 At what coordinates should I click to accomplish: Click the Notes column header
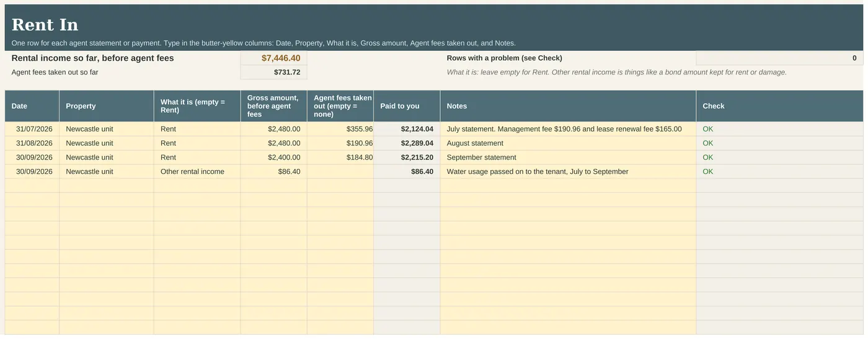[x=568, y=106]
